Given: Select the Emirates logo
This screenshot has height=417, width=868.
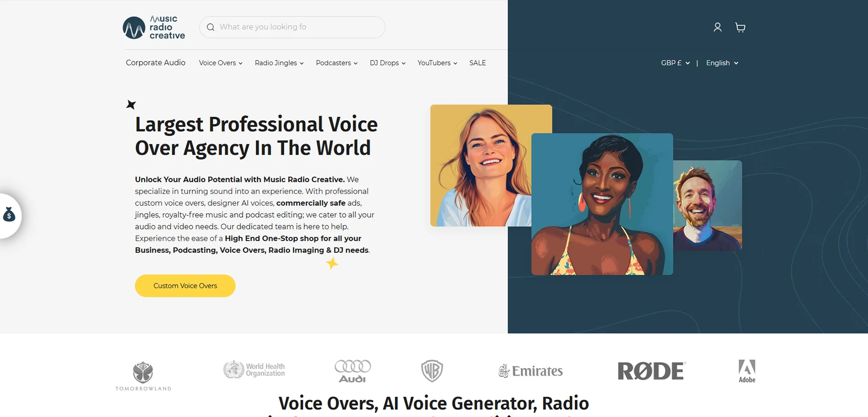Looking at the screenshot, I should click(x=530, y=370).
